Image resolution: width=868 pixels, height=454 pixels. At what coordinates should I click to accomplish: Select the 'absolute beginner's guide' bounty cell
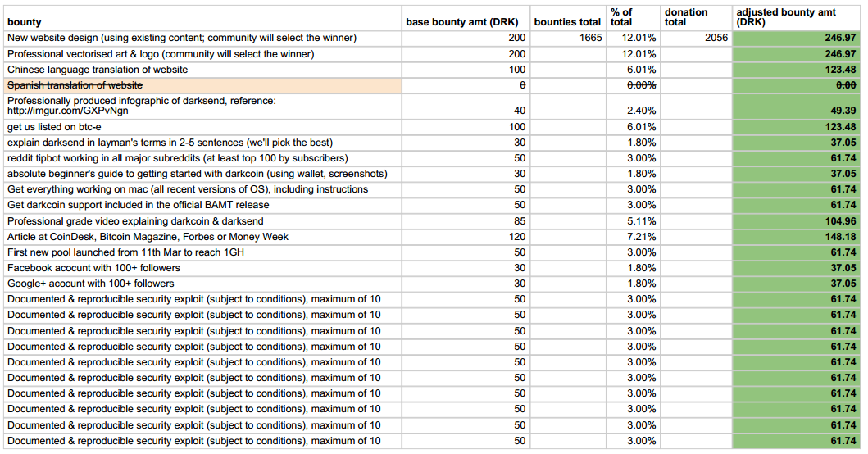202,173
